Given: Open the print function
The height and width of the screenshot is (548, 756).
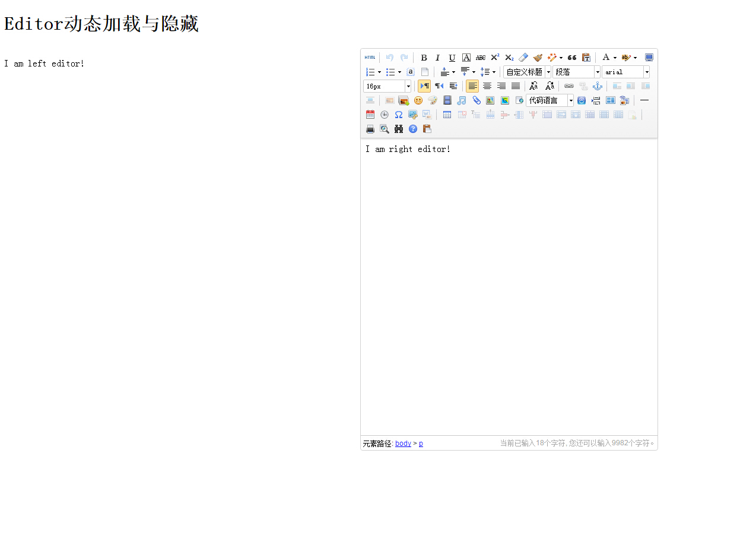Looking at the screenshot, I should [x=370, y=129].
